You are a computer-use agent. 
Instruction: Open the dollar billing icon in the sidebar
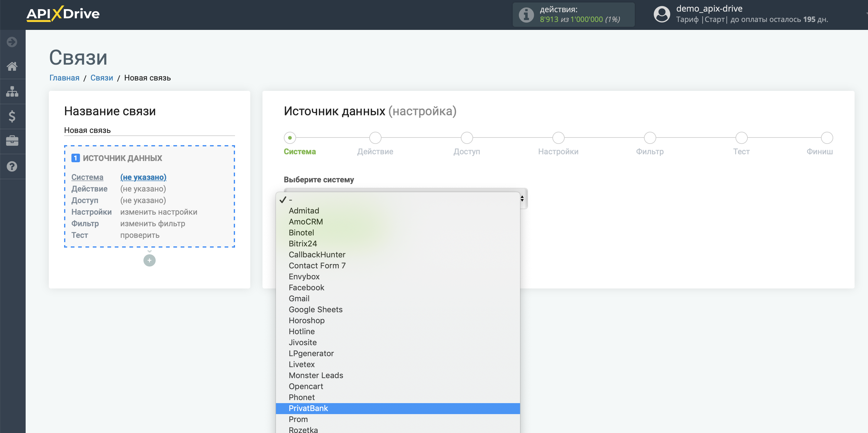point(12,116)
